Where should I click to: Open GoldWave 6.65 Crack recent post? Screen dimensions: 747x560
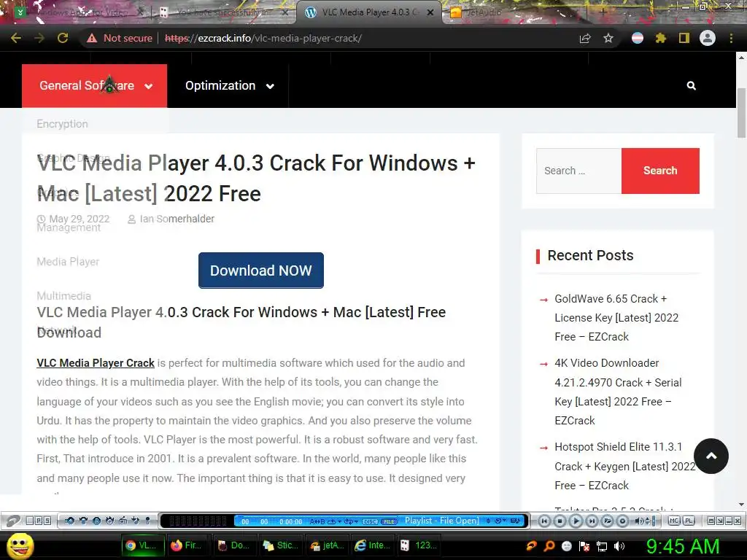click(x=616, y=318)
